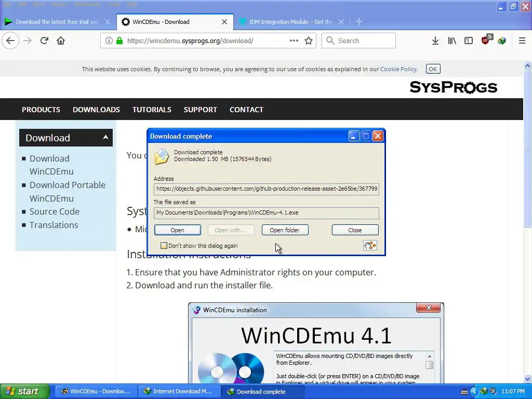Image resolution: width=532 pixels, height=399 pixels.
Task: Open the PRODUCTS navigation item
Action: point(41,110)
